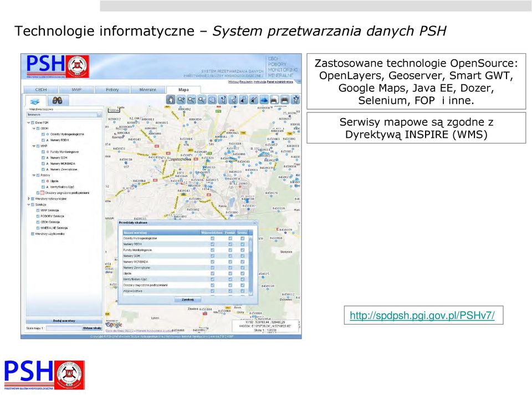Viewport: 532px width, 395px height.
Task: Click the blue cloud toolbar icon
Action: [x=264, y=99]
